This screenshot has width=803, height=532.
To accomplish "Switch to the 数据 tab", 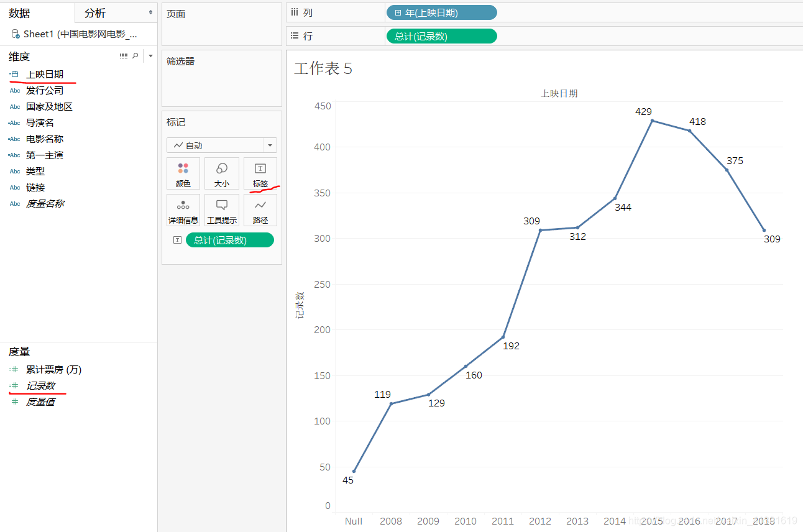I will click(19, 13).
